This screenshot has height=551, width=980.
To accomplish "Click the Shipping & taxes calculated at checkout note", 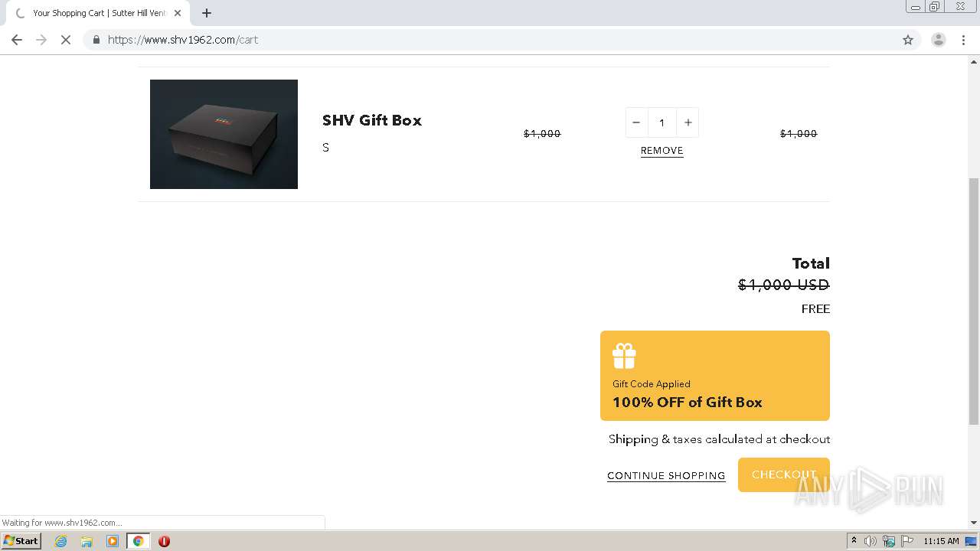I will pos(719,439).
